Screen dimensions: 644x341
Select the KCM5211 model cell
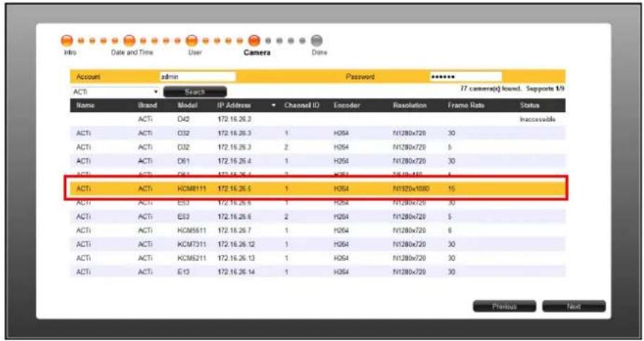(192, 258)
